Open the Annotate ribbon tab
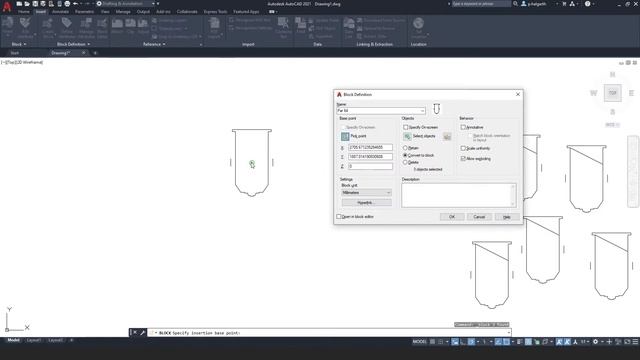The image size is (640, 360). 60,12
